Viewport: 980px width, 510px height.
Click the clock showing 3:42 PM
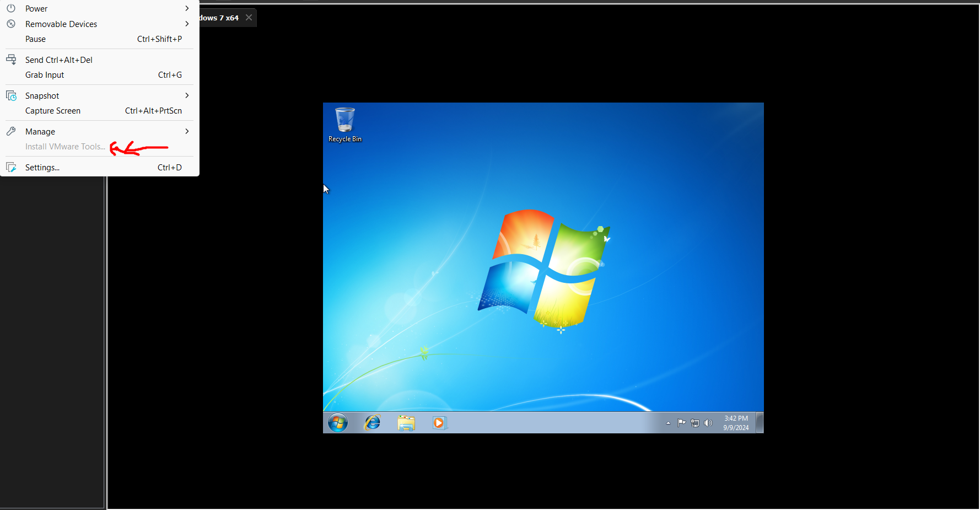tap(736, 423)
